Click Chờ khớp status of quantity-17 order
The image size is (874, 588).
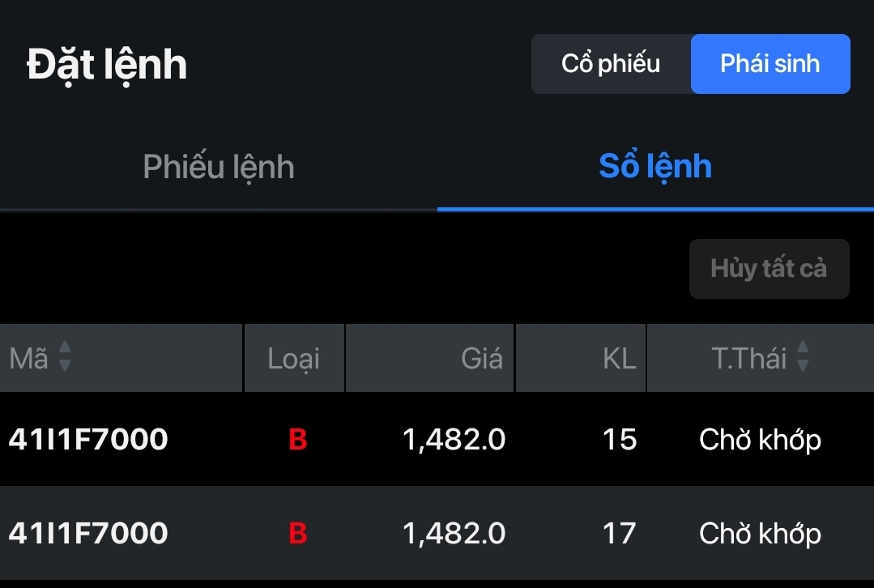click(761, 534)
